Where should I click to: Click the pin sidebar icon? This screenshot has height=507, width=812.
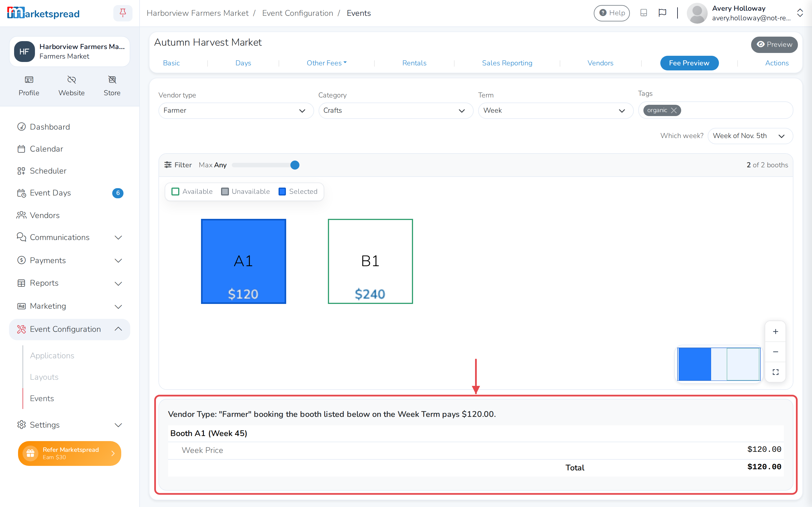[123, 13]
